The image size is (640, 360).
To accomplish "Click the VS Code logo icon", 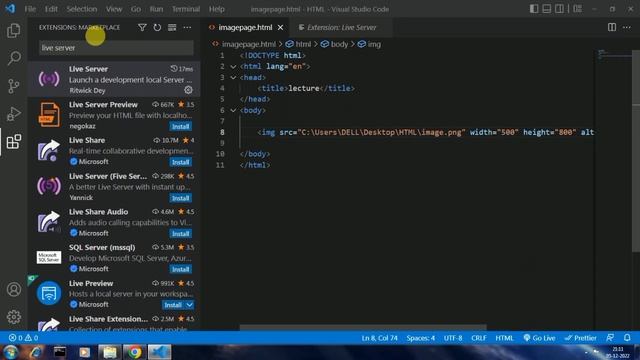I will pos(10,9).
